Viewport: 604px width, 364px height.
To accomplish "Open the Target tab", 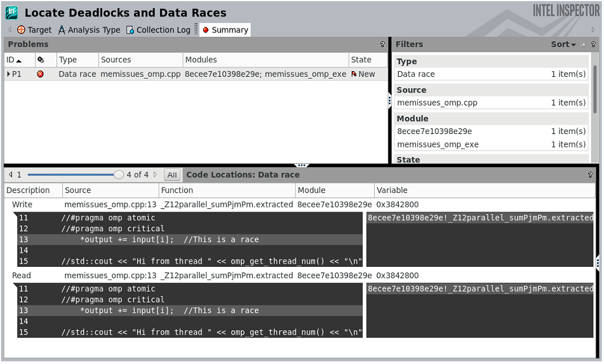I will (x=34, y=30).
